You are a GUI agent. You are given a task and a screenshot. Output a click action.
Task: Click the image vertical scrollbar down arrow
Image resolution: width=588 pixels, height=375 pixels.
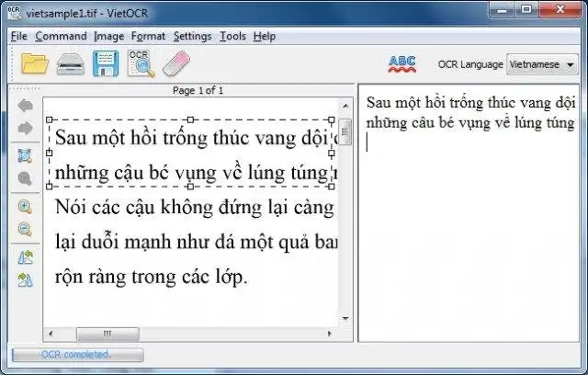(345, 319)
